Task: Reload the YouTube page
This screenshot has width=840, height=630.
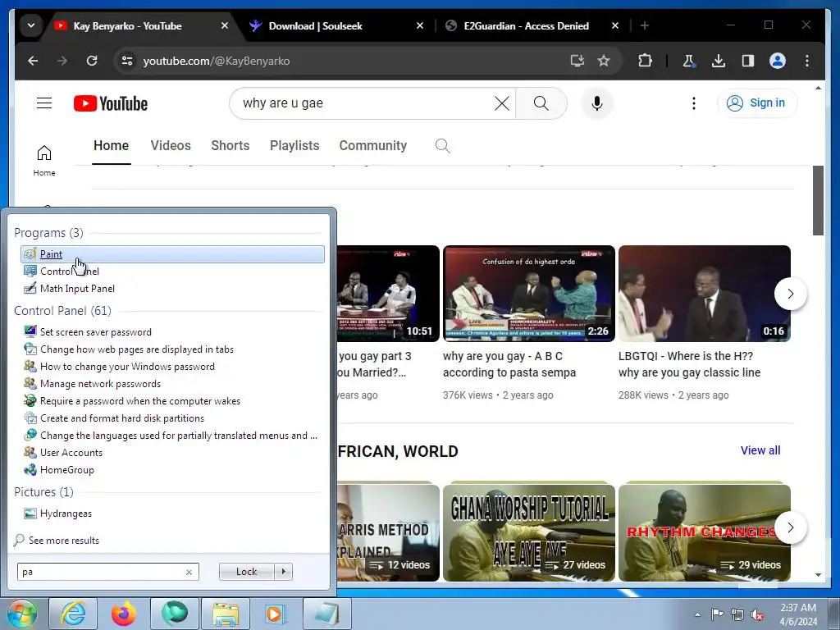Action: pyautogui.click(x=92, y=61)
